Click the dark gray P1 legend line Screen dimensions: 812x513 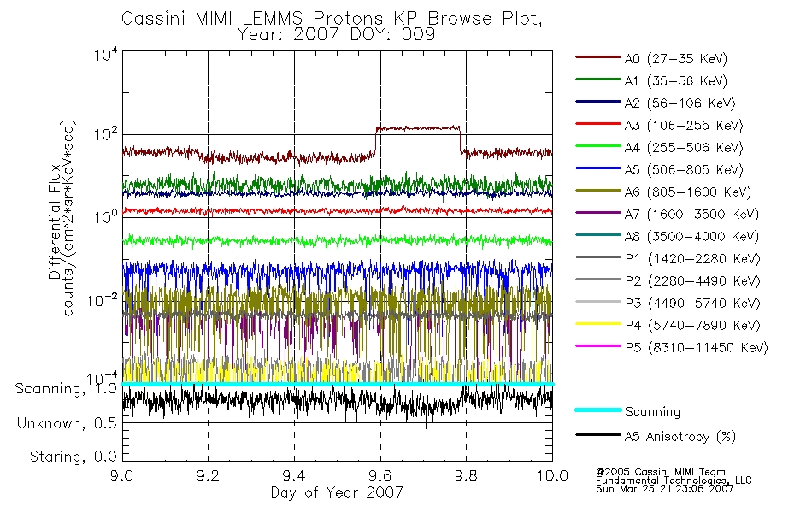598,257
